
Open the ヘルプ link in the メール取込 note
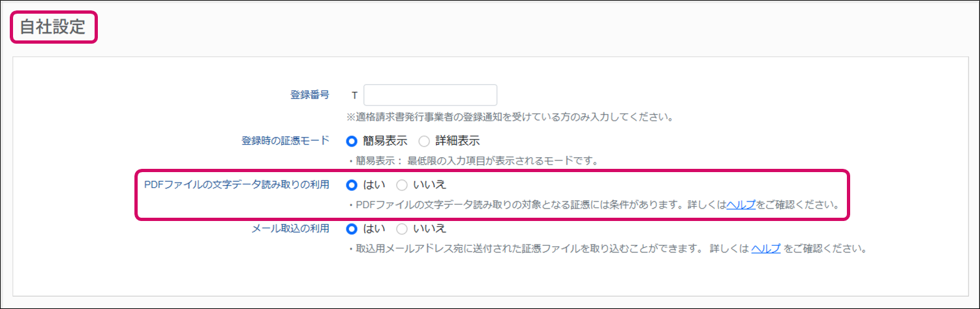pos(765,249)
